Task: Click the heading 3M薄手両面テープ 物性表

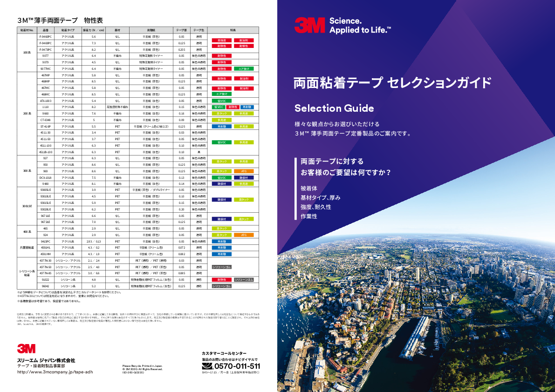Action: coord(60,20)
